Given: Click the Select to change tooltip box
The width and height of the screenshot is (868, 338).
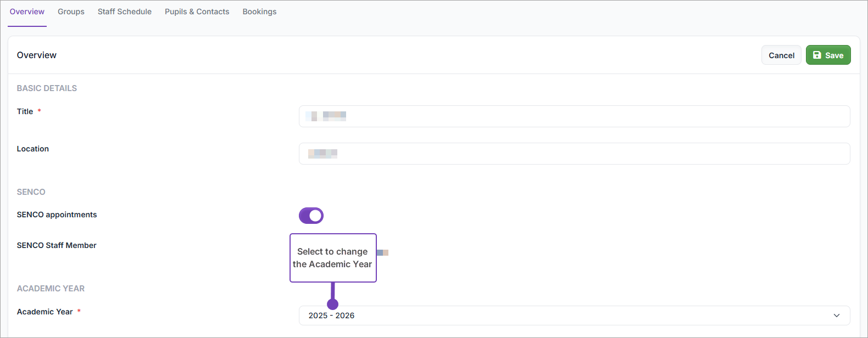Looking at the screenshot, I should [333, 258].
